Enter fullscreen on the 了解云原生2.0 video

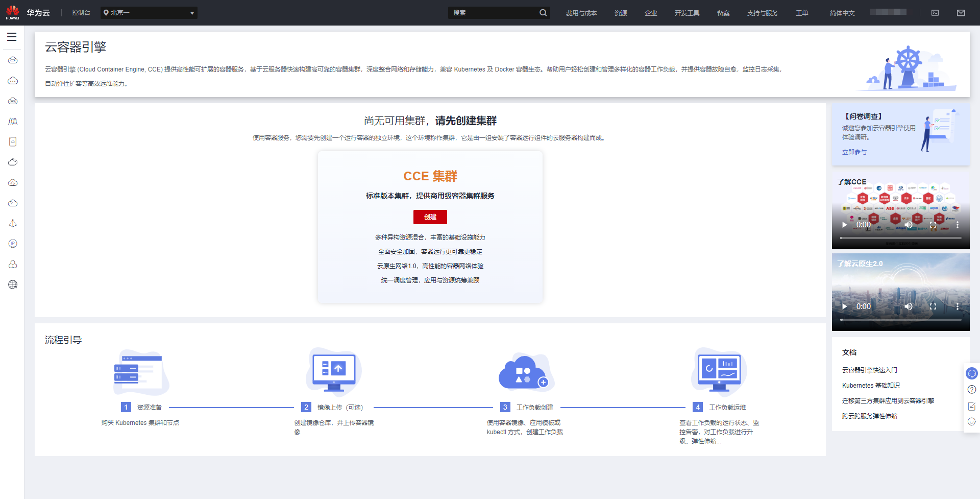[933, 306]
